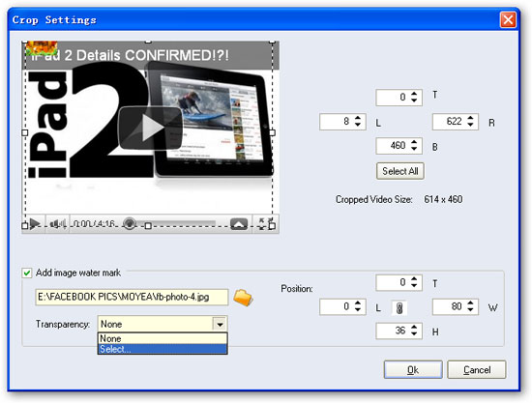Decrease crop Bottom value with down arrow
This screenshot has width=532, height=403.
tap(414, 149)
